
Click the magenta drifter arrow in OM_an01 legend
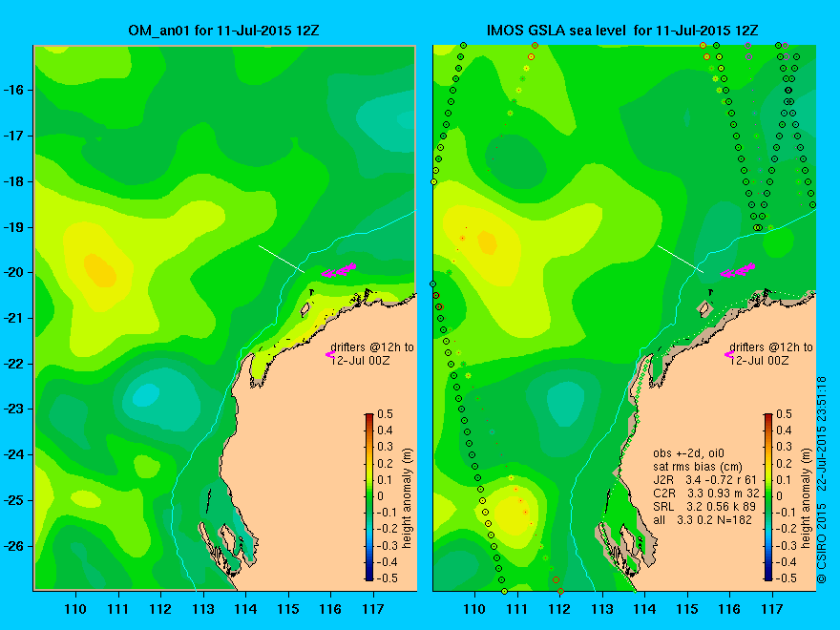pos(330,354)
